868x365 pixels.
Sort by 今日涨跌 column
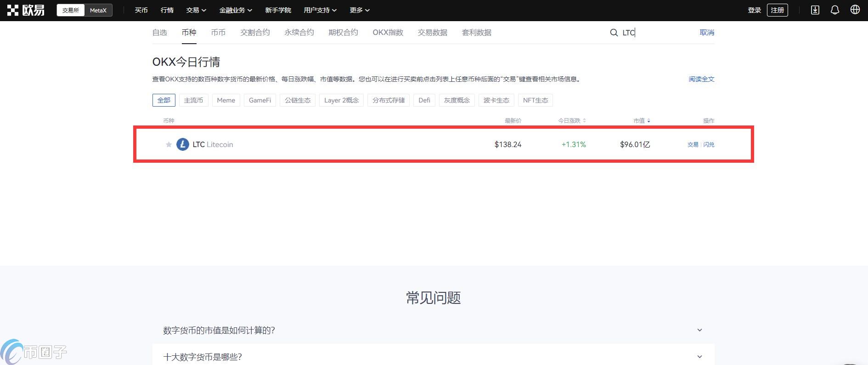(572, 121)
